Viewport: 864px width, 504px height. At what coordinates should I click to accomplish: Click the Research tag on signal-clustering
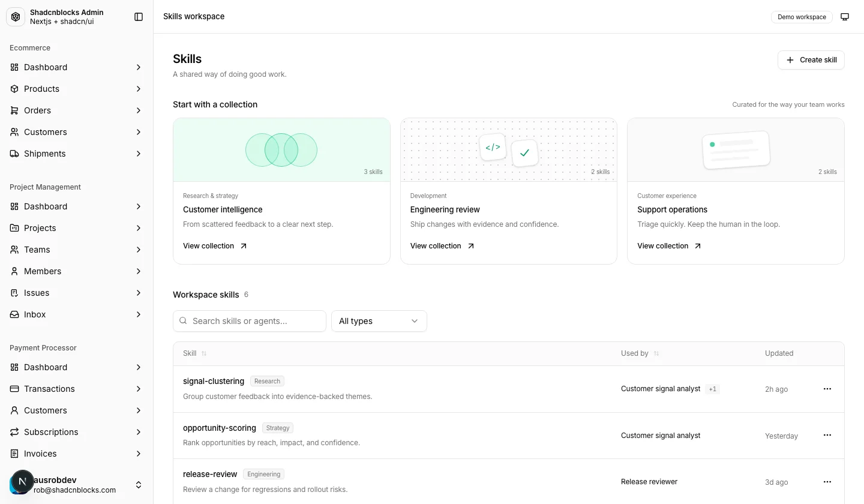(x=267, y=381)
